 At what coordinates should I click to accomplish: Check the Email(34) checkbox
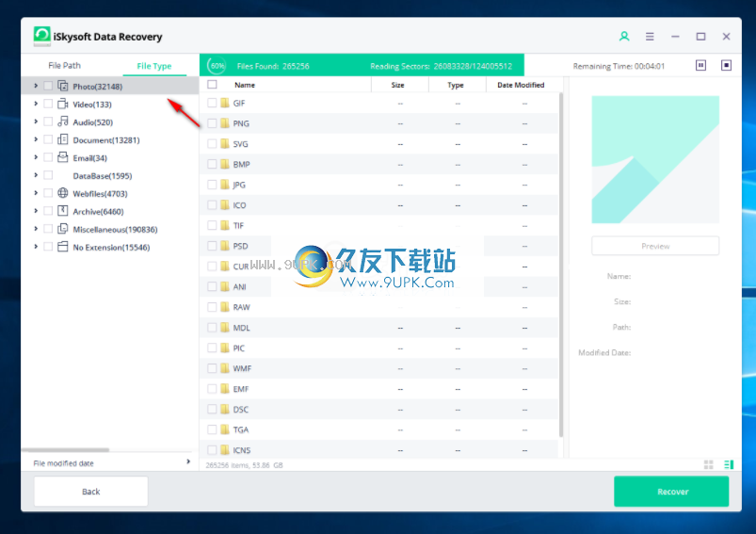pos(48,157)
